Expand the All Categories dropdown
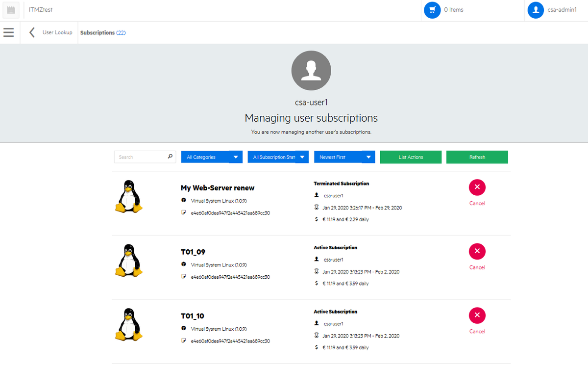 [x=212, y=157]
